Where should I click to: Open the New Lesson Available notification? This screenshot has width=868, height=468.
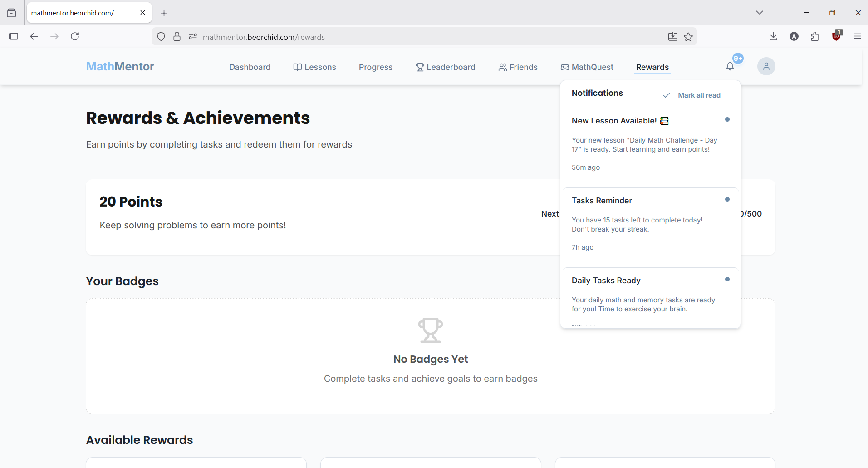[x=650, y=148]
